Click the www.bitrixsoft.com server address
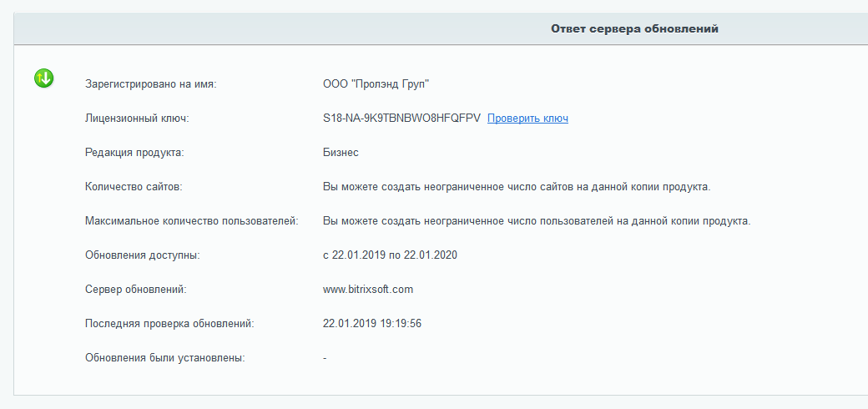 tap(368, 290)
